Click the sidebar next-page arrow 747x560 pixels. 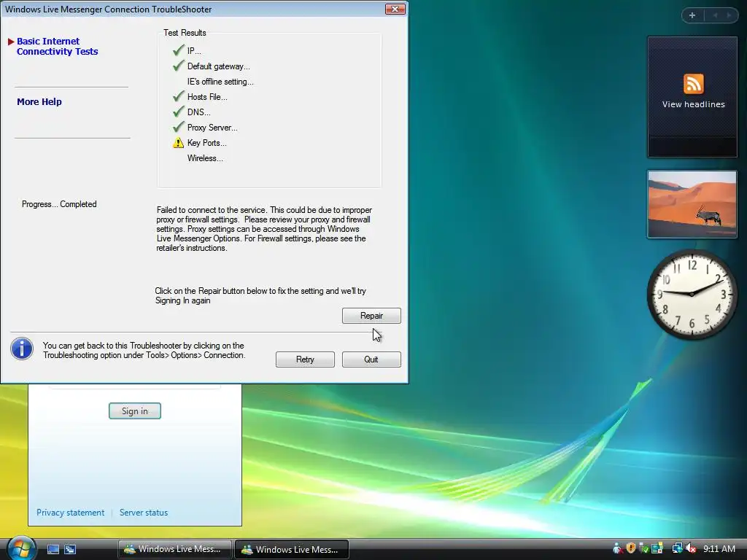pos(729,15)
